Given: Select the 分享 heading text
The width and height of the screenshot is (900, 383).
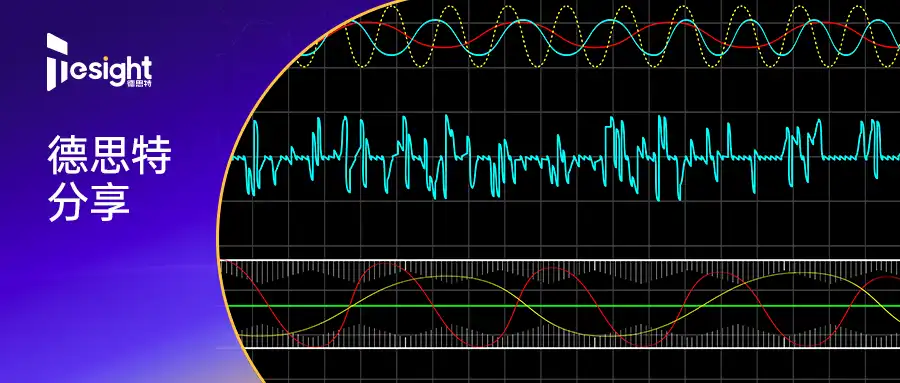Looking at the screenshot, I should point(89,202).
